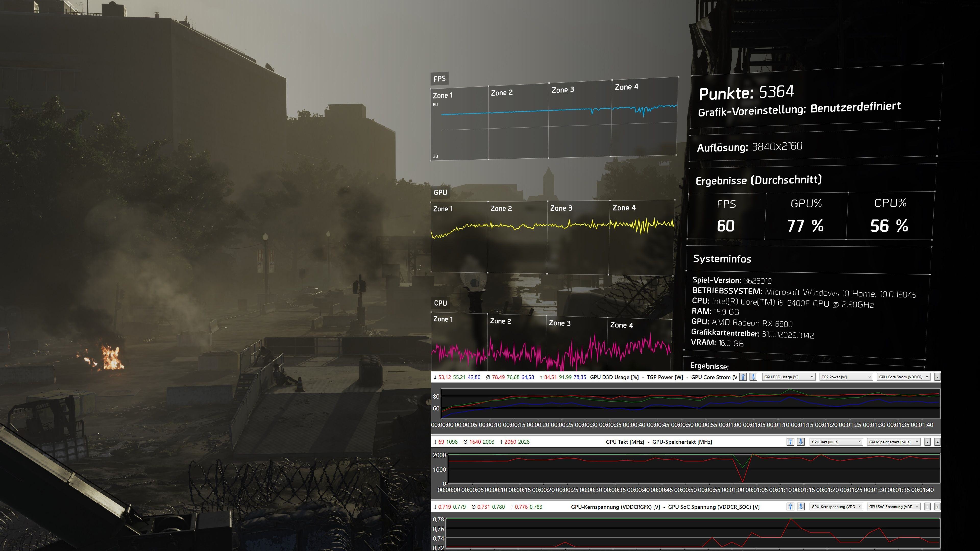980x551 pixels.
Task: Click the Microsoft Windows 10 Home text
Action: point(820,293)
